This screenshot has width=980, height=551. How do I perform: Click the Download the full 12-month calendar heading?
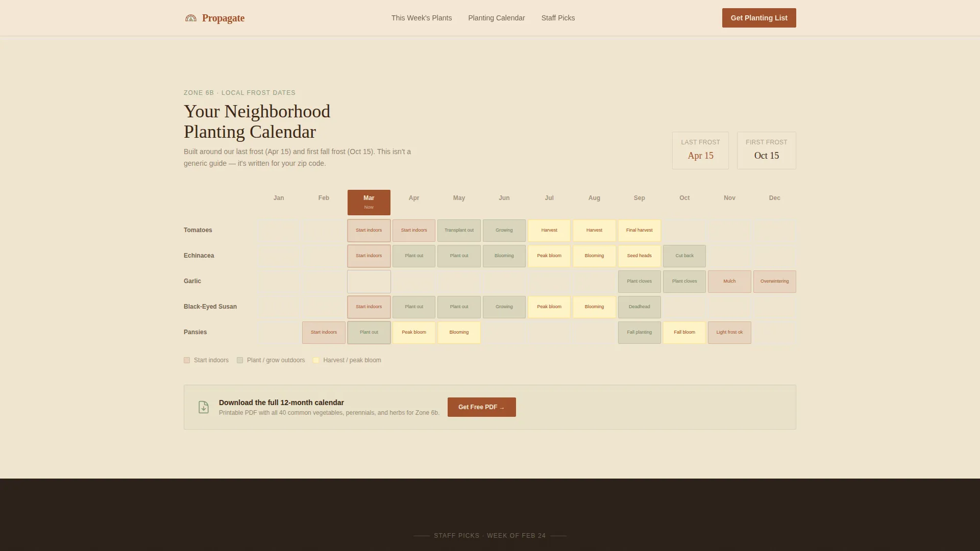(281, 403)
